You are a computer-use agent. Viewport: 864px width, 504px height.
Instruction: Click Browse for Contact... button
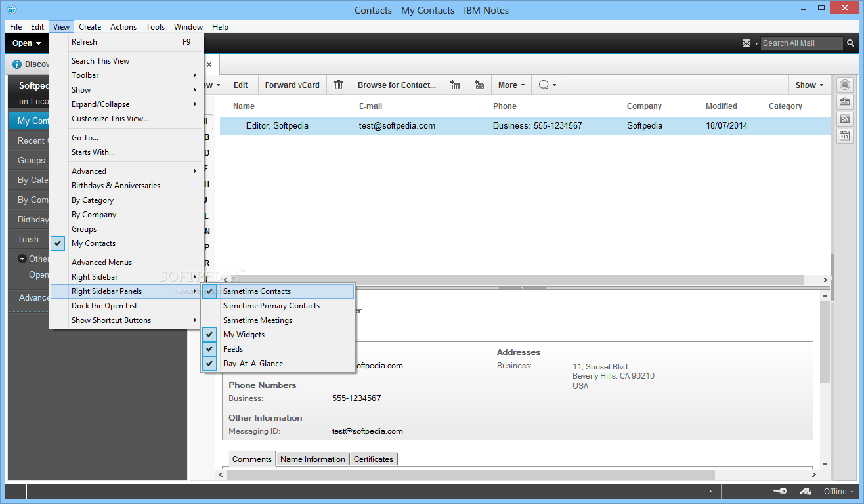pyautogui.click(x=397, y=85)
